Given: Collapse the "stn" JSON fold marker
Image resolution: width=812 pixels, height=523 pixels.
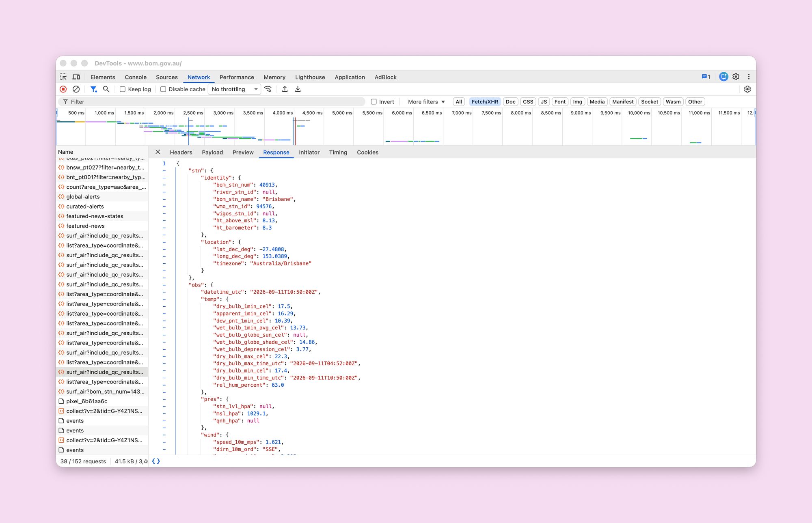Looking at the screenshot, I should coord(164,171).
